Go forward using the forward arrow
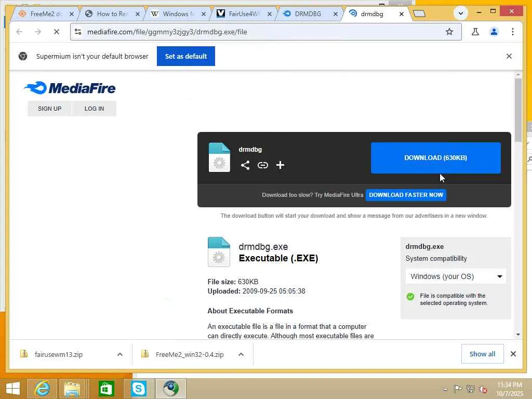Viewport: 532px width, 399px height. pos(37,32)
